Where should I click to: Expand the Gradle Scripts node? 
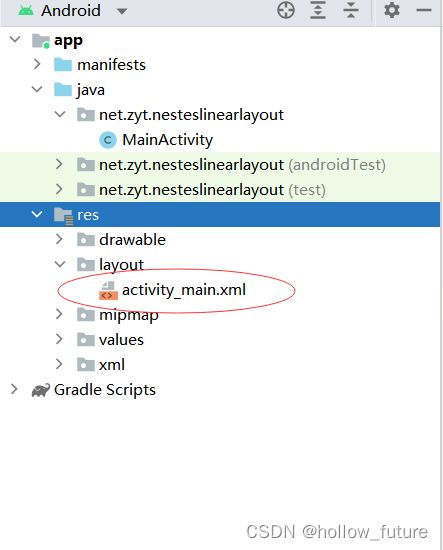click(x=14, y=389)
